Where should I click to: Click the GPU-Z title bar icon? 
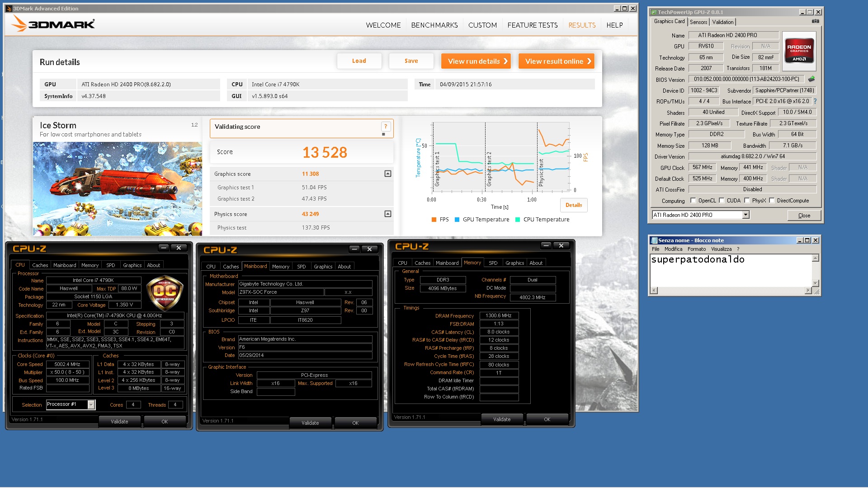coord(653,12)
